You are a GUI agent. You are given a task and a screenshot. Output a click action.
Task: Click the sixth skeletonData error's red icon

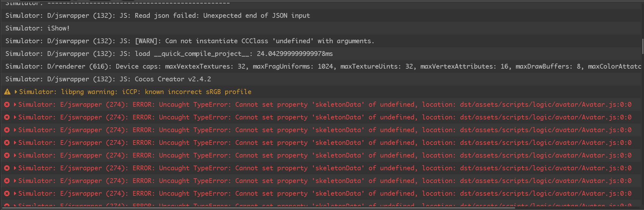click(x=7, y=168)
